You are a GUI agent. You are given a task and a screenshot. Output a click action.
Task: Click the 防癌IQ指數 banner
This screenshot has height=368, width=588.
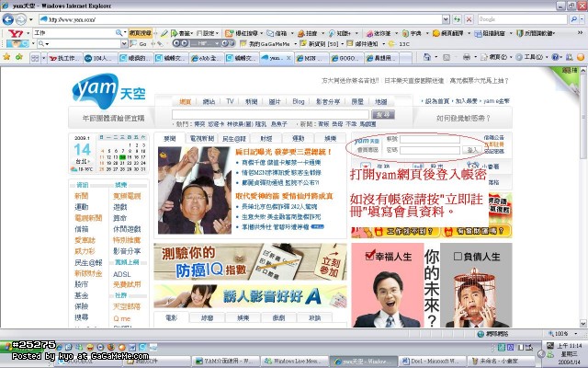pyautogui.click(x=250, y=261)
